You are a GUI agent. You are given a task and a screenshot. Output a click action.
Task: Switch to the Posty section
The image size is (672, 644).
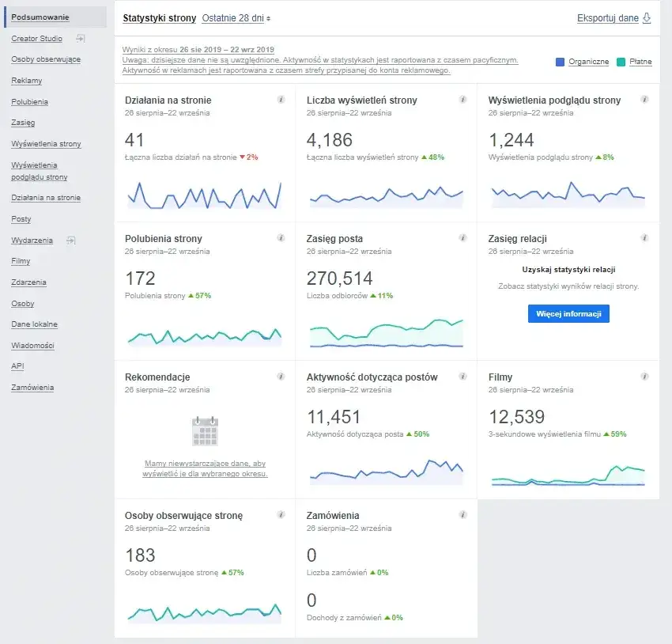[21, 218]
